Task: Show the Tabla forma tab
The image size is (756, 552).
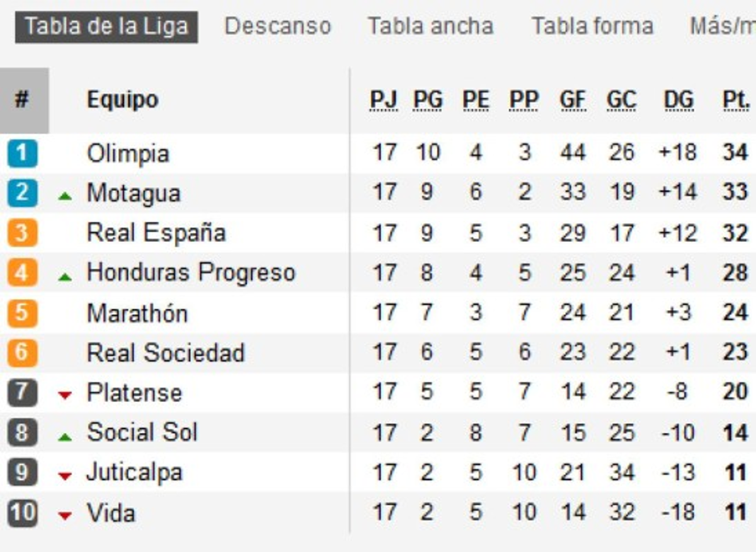Action: click(x=592, y=26)
